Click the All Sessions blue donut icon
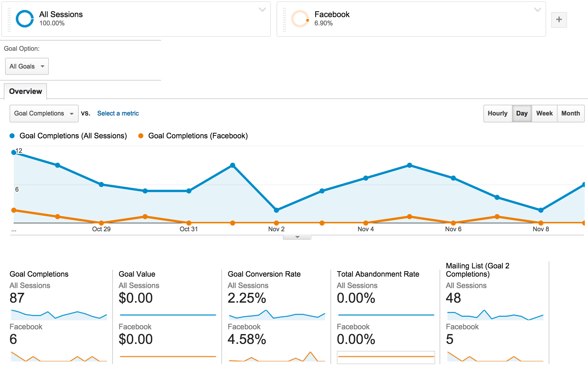 (24, 19)
